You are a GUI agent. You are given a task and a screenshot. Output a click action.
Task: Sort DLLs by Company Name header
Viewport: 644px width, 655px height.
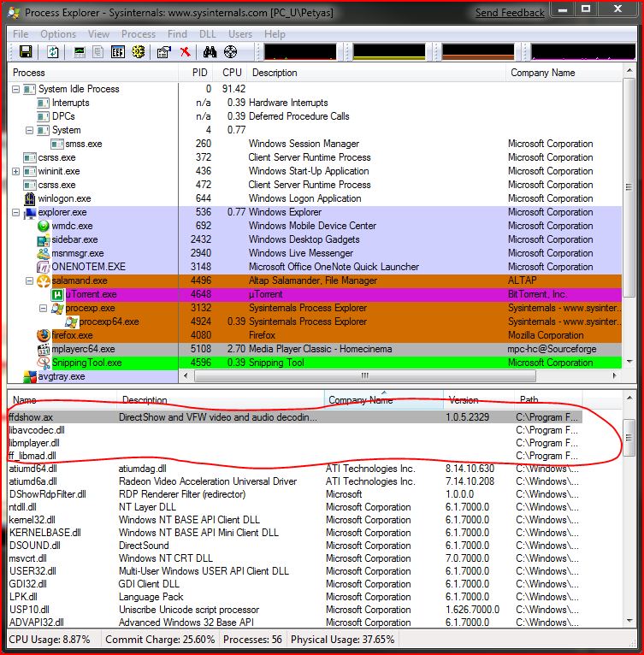(x=384, y=400)
